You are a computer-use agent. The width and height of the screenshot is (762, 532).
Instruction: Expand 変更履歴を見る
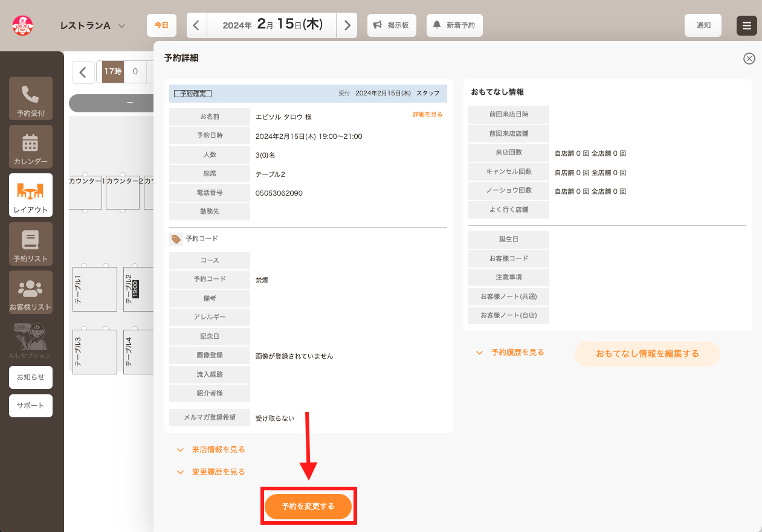[x=210, y=472]
